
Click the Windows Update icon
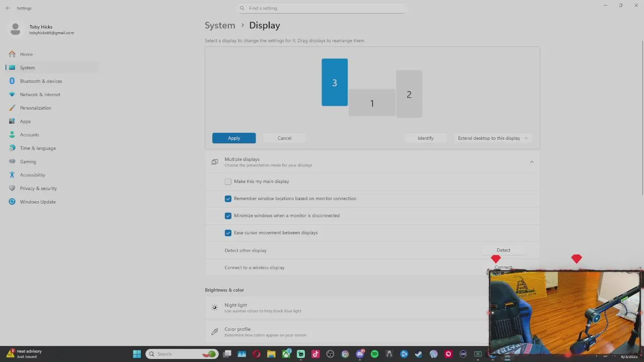12,202
